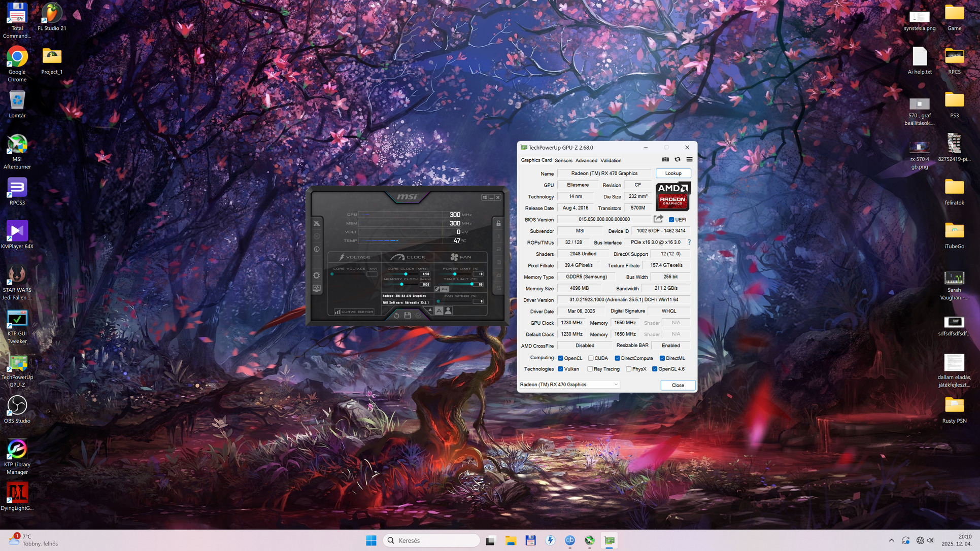Reset Afterburner settings with revert icon
980x551 pixels.
click(396, 316)
